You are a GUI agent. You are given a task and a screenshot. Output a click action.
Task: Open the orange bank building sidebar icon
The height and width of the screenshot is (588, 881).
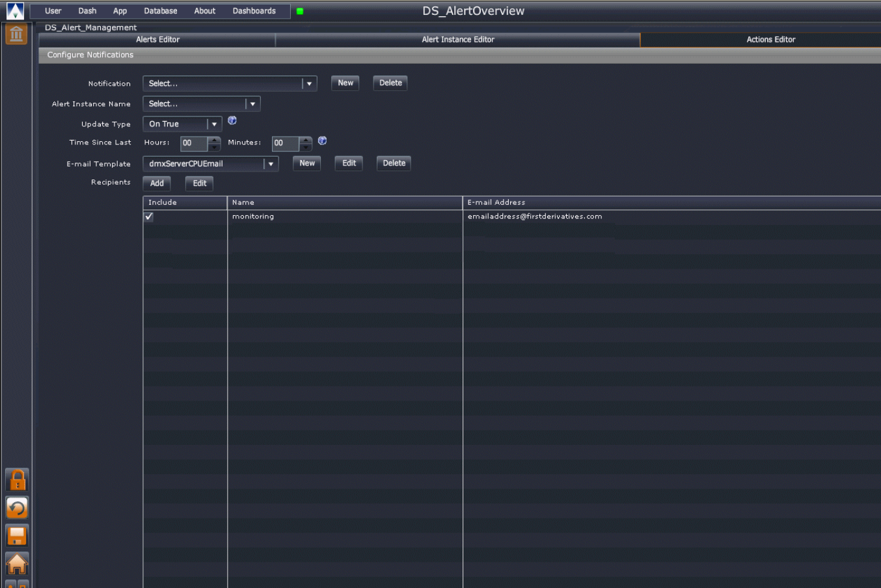coord(16,34)
